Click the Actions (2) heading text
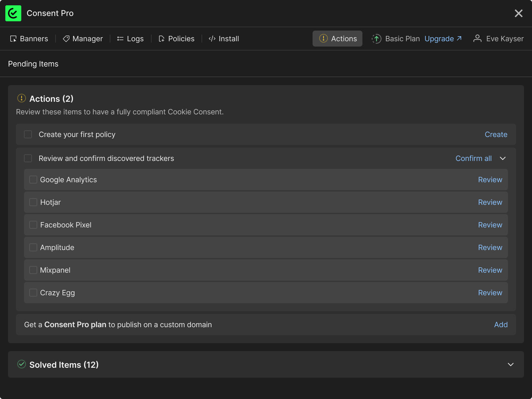 52,99
